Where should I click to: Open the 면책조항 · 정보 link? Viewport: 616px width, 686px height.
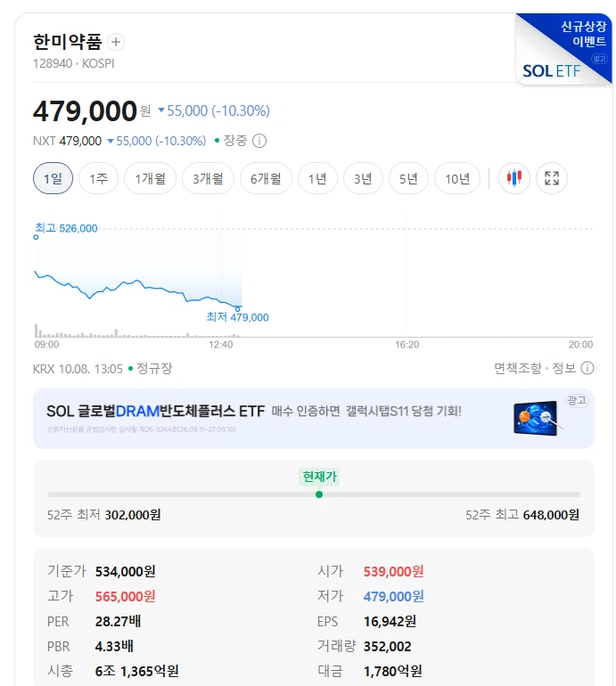click(535, 368)
